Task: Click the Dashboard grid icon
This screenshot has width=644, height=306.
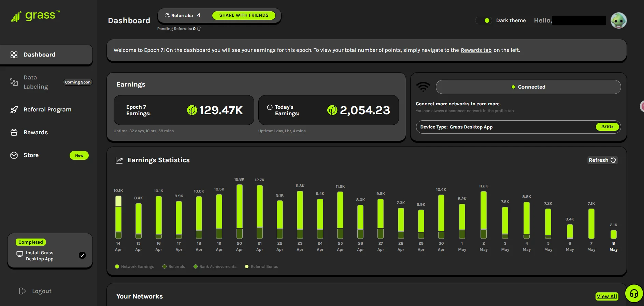Action: pos(14,55)
